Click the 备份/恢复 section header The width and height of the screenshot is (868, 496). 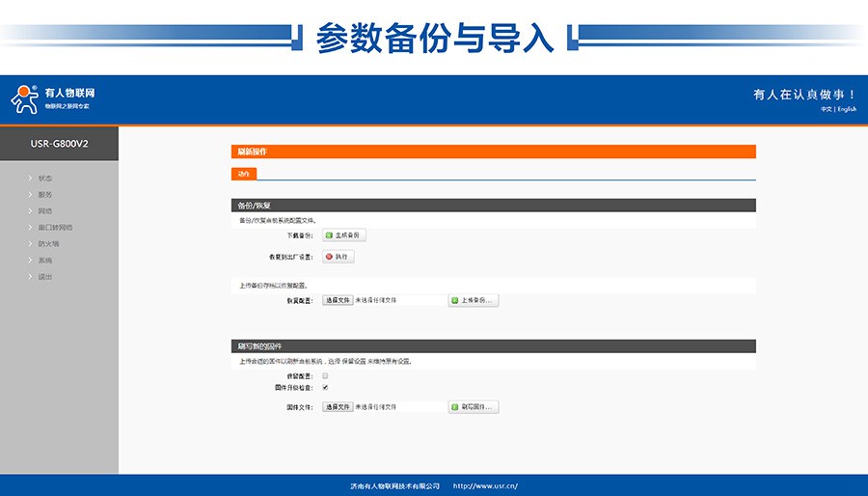point(493,206)
